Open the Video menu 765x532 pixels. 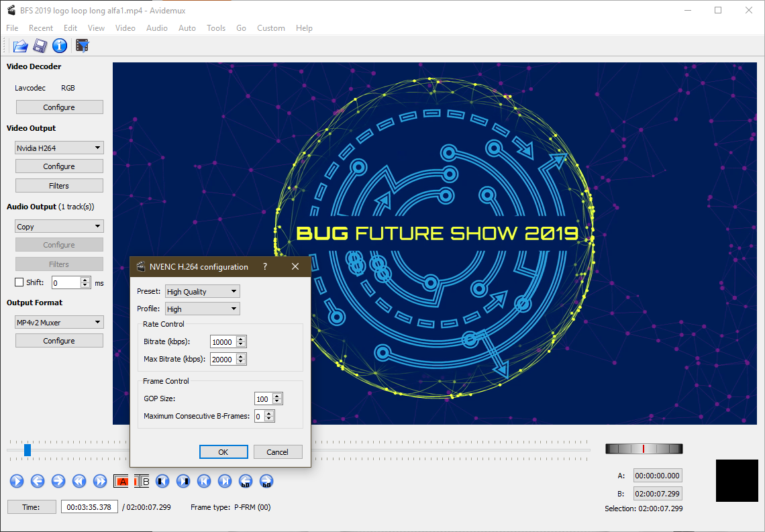tap(125, 28)
